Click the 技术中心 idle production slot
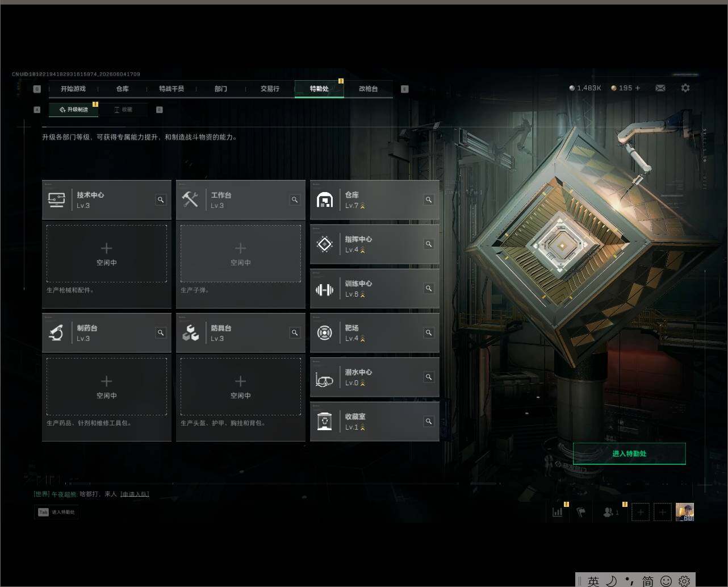The image size is (728, 587). pos(107,253)
